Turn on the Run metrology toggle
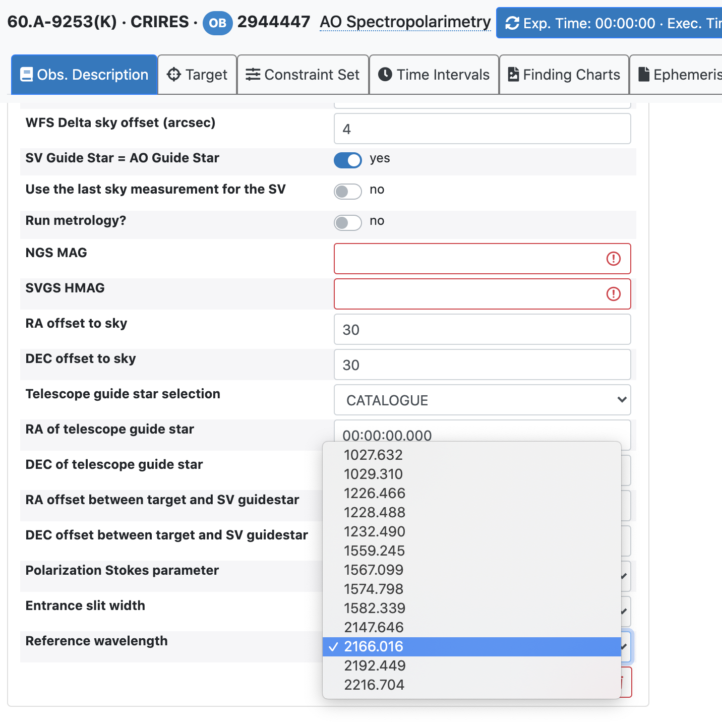The height and width of the screenshot is (728, 722). [348, 223]
